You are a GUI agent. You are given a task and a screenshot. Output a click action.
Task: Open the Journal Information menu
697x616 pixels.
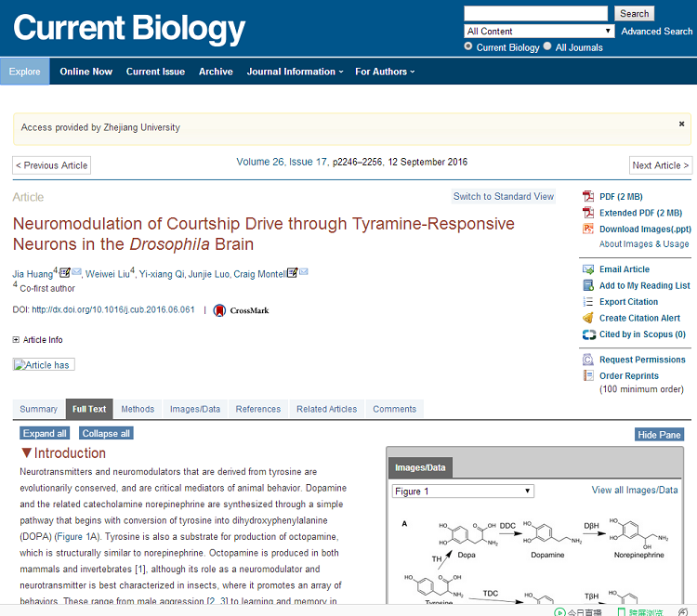pyautogui.click(x=295, y=72)
